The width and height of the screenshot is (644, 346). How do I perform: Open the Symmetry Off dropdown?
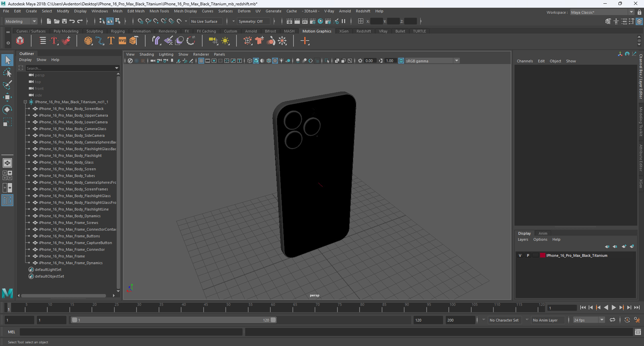254,21
